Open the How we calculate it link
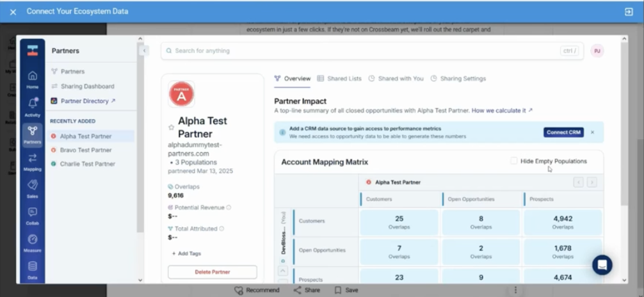This screenshot has width=644, height=297. 502,111
